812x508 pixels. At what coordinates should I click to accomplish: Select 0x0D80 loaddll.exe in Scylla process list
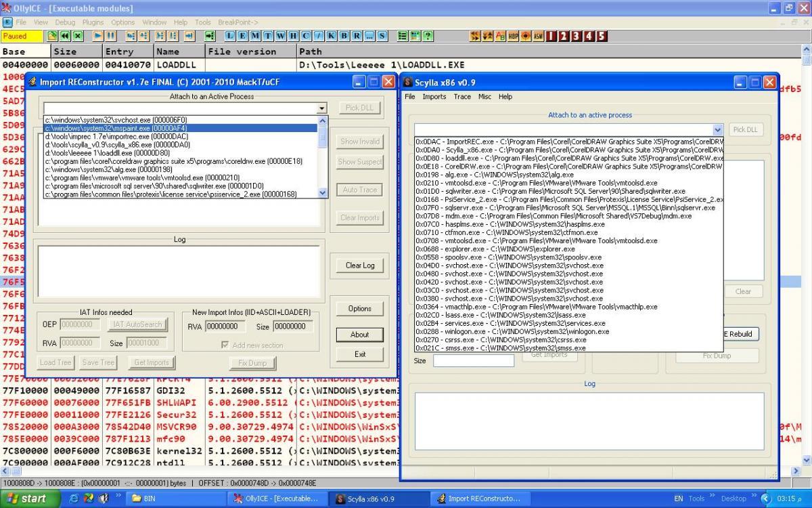click(x=569, y=158)
